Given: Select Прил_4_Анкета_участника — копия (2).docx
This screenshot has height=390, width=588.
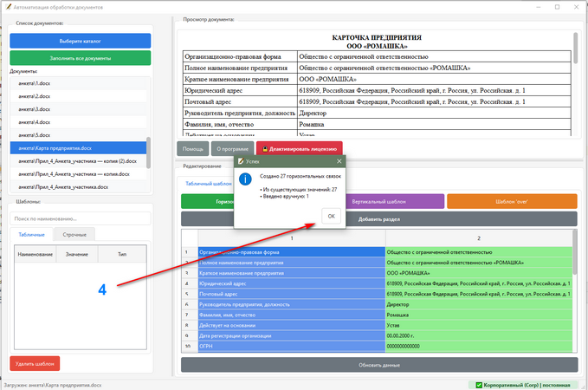Looking at the screenshot, I should click(x=79, y=161).
